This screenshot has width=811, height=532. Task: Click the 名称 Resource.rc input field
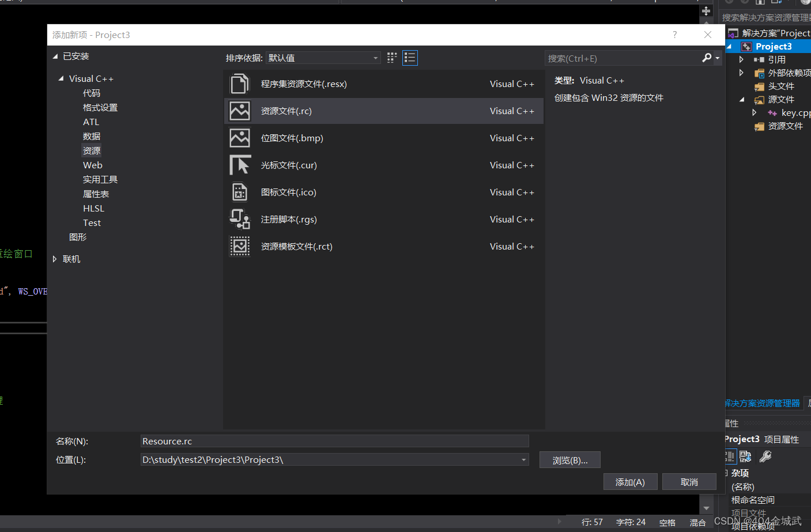point(334,441)
